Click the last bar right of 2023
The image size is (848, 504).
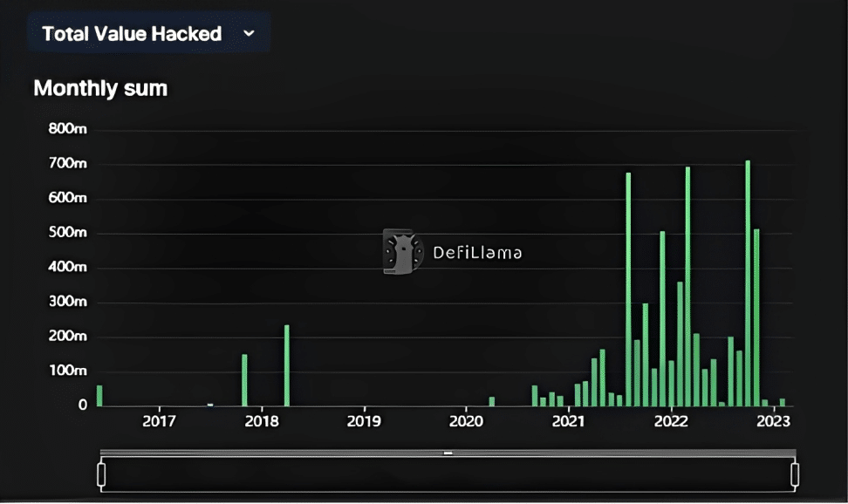(782, 402)
